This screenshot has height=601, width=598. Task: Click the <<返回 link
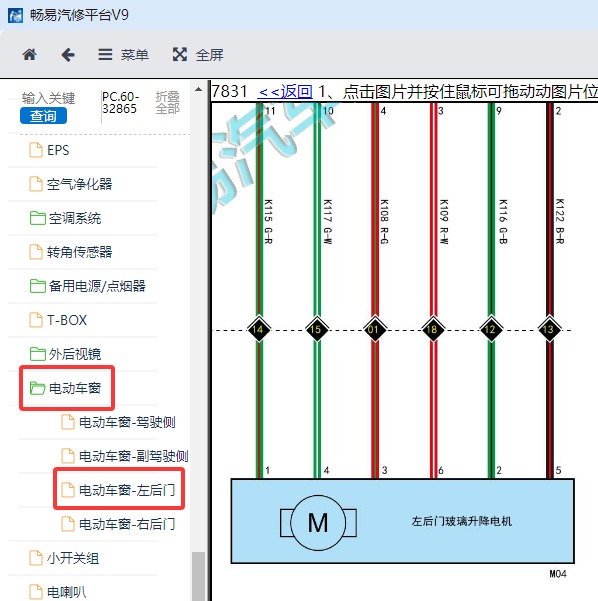coord(285,92)
